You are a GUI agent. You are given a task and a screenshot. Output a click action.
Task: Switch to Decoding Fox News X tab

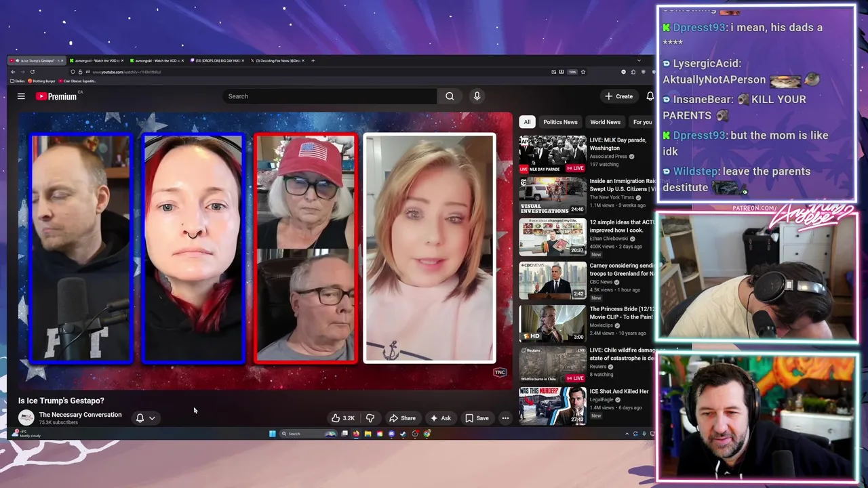[x=277, y=60]
